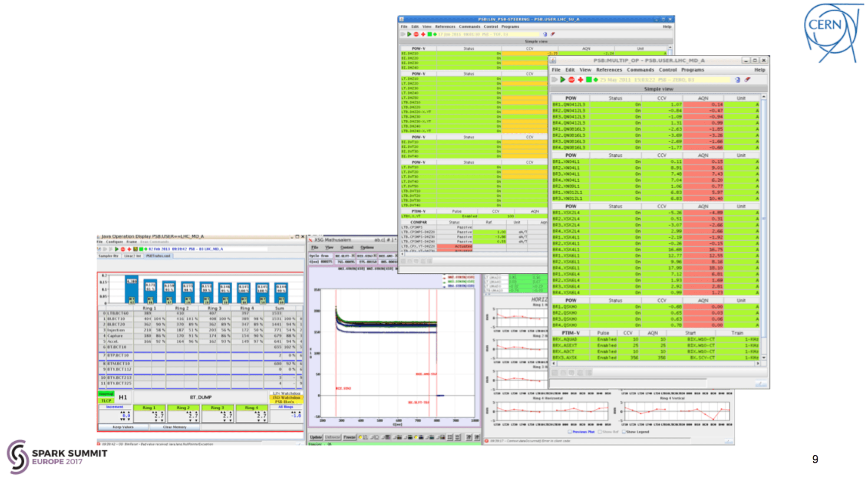Toggle the Show Legend checkbox

[624, 432]
